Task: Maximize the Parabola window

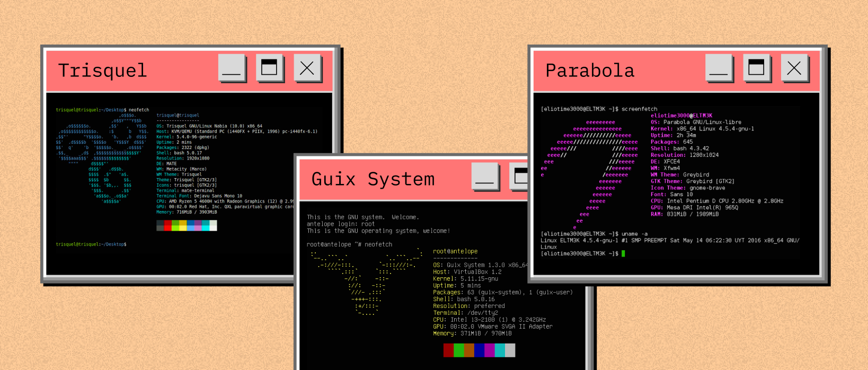Action: [x=756, y=68]
